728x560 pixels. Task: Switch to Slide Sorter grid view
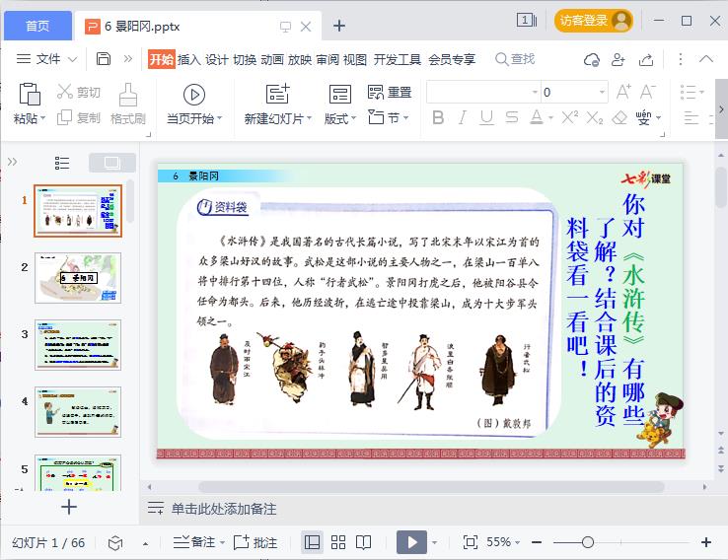point(338,542)
